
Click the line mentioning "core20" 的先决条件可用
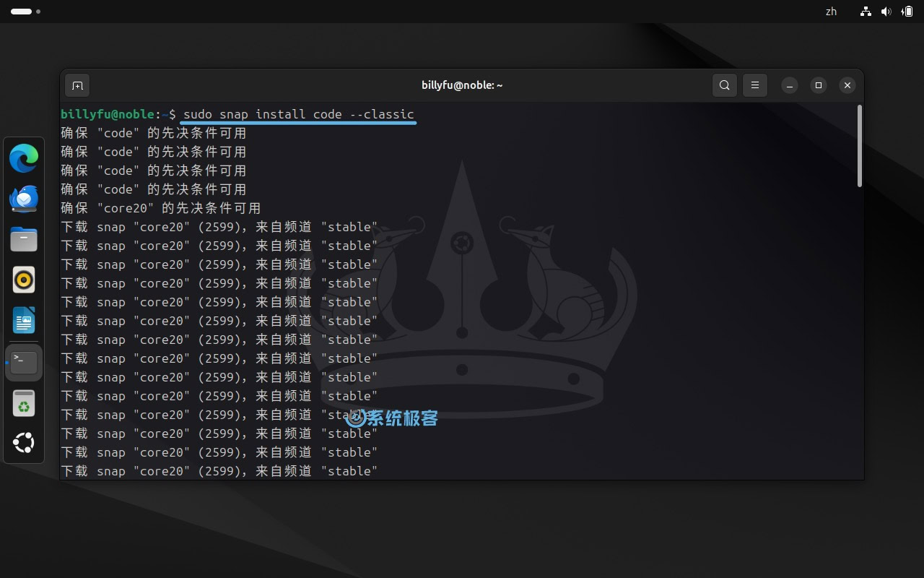point(160,208)
